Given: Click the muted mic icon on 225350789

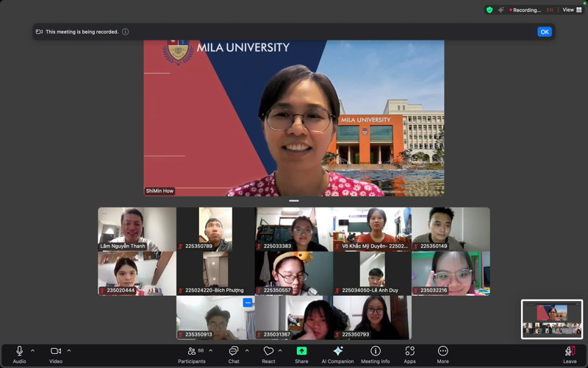Looking at the screenshot, I should pyautogui.click(x=181, y=247).
